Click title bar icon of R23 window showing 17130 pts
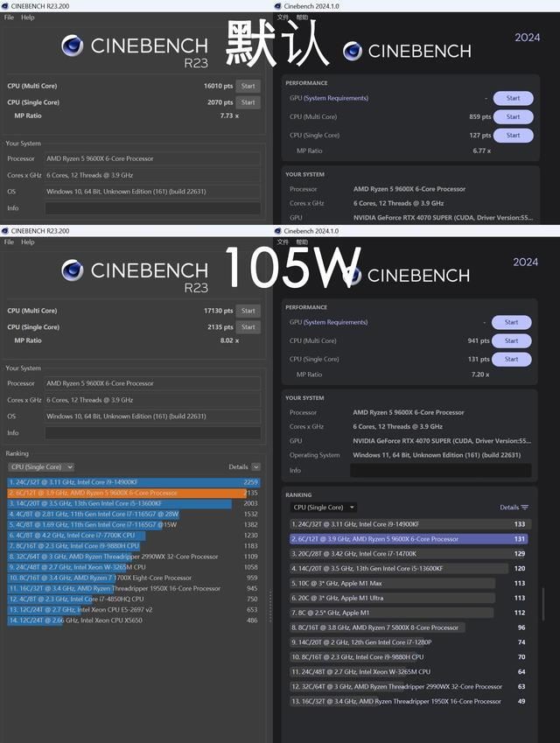This screenshot has height=743, width=560. 4,231
